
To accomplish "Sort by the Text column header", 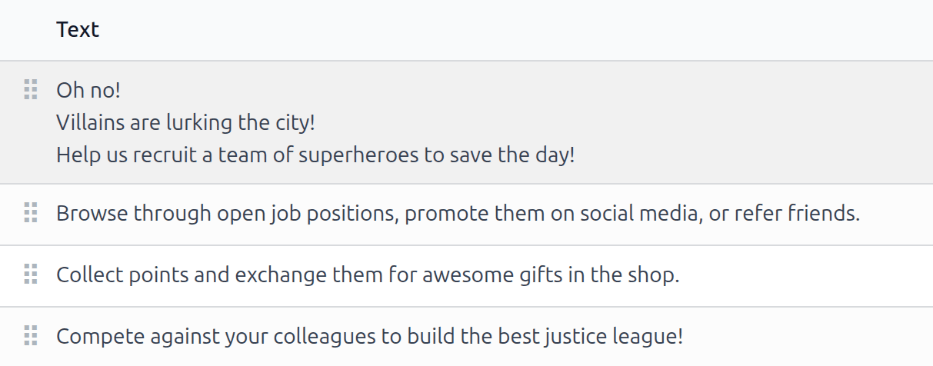I will pos(77,29).
